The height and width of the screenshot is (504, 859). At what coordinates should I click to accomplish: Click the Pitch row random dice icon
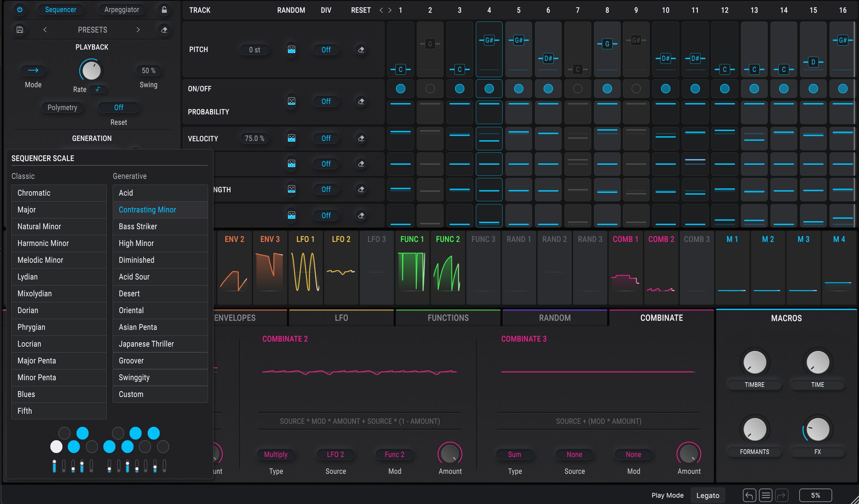(292, 49)
